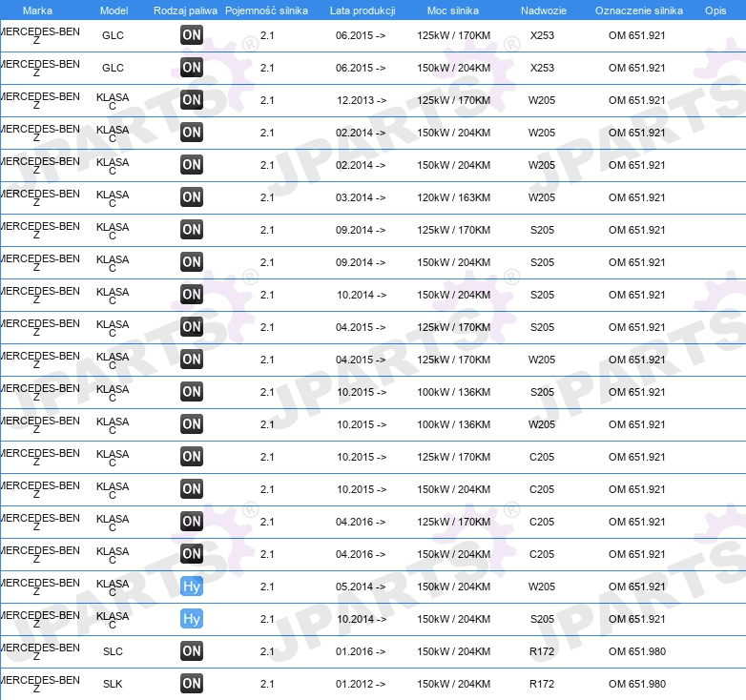Click the Rodzaj paliwa column header
The width and height of the screenshot is (746, 700).
coord(185,10)
